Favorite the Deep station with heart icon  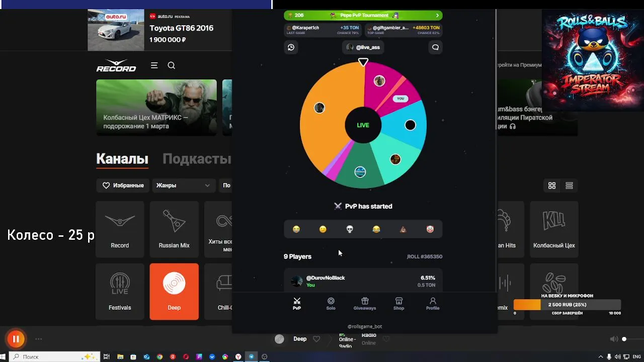pos(316,339)
